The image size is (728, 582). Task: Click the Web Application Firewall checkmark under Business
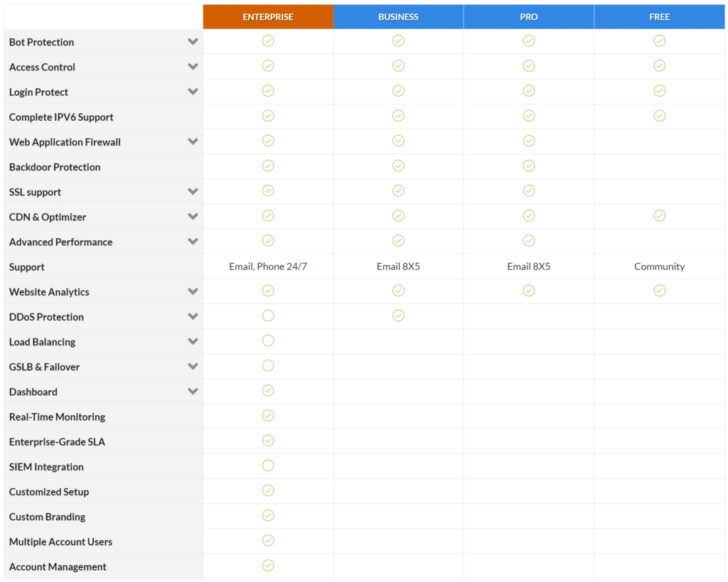[398, 141]
